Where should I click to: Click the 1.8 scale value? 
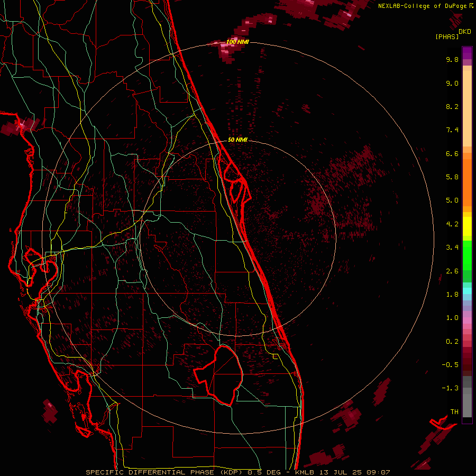click(452, 295)
